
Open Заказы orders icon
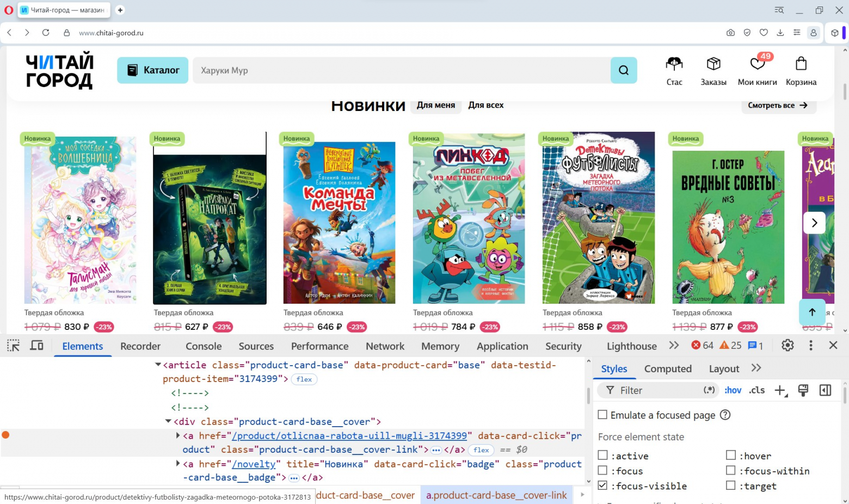point(713,71)
